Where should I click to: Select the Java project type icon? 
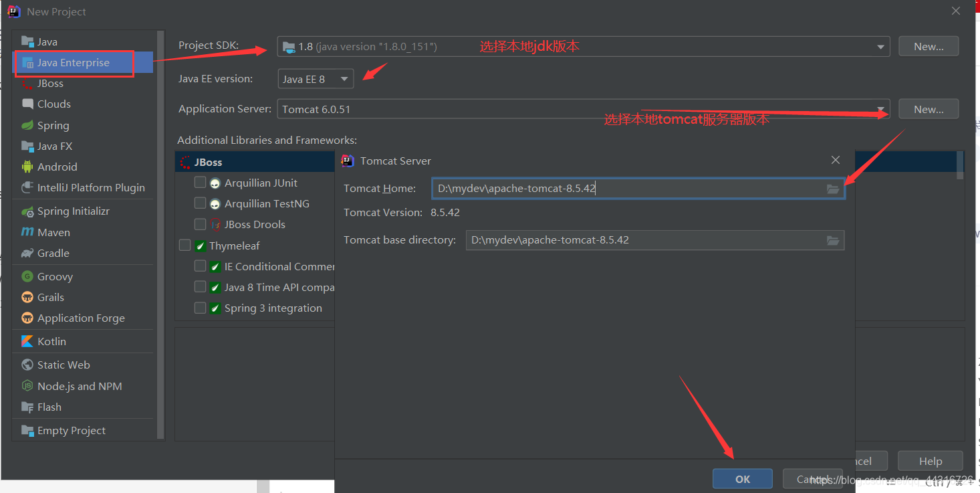(27, 41)
